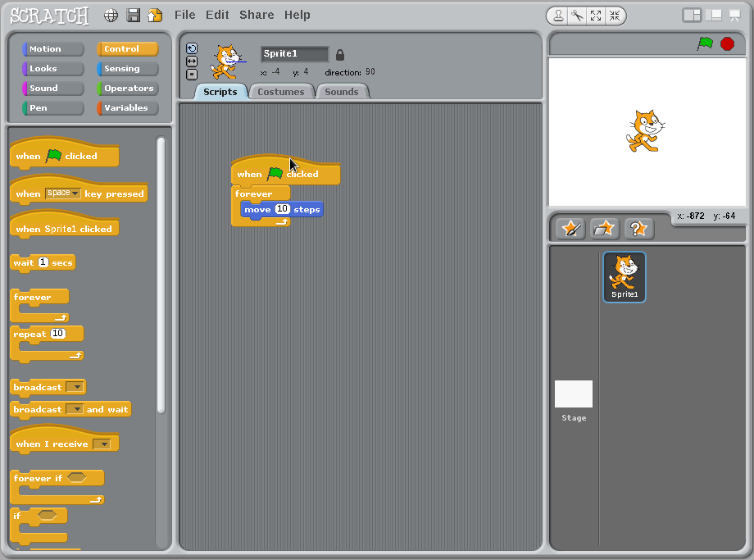
Task: Select the Grow sprite tool
Action: click(x=596, y=16)
